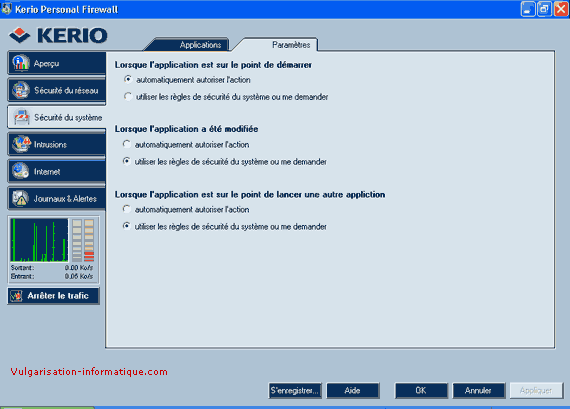Click the Arrêter le trafic button

53,296
